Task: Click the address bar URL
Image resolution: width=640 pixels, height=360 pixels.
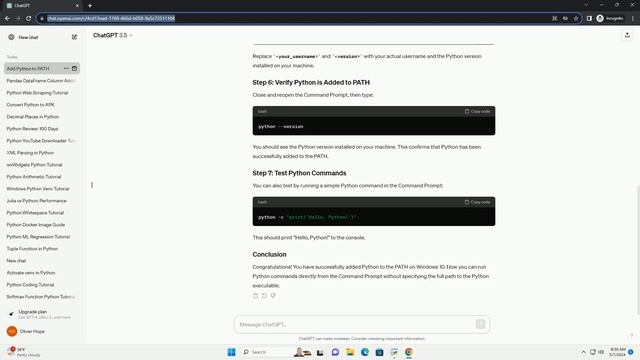Action: [111, 18]
